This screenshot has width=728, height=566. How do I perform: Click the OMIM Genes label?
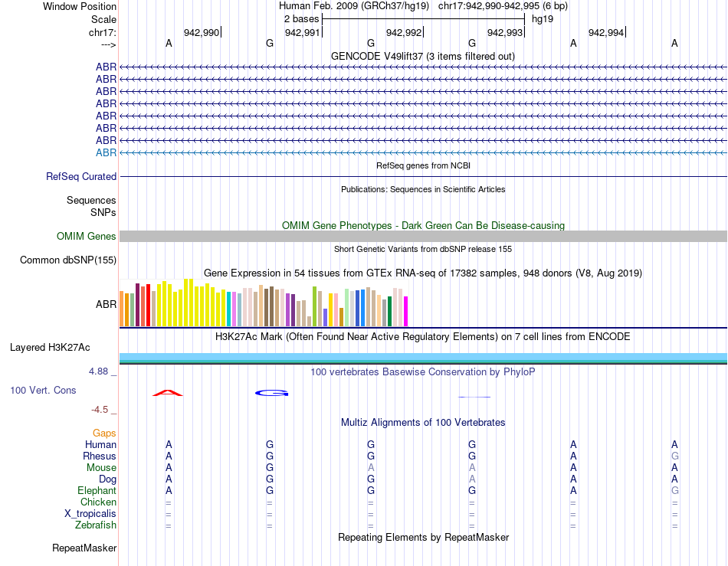tap(86, 236)
